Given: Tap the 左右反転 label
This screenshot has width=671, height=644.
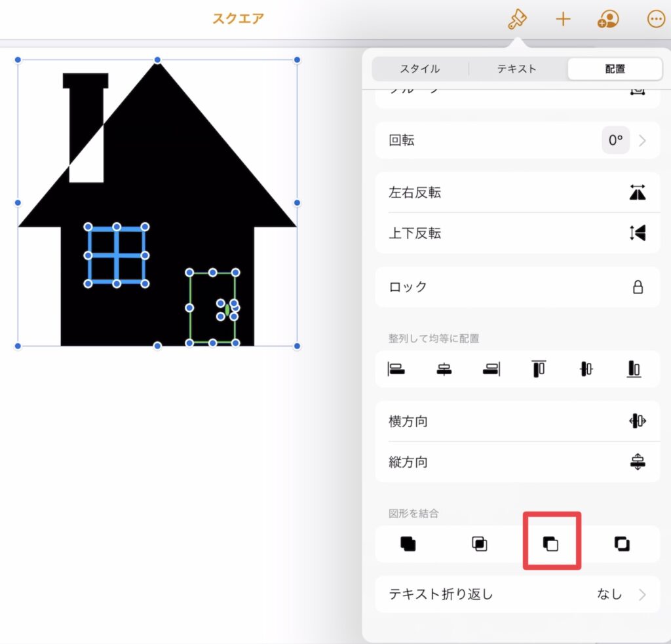Looking at the screenshot, I should coord(415,193).
